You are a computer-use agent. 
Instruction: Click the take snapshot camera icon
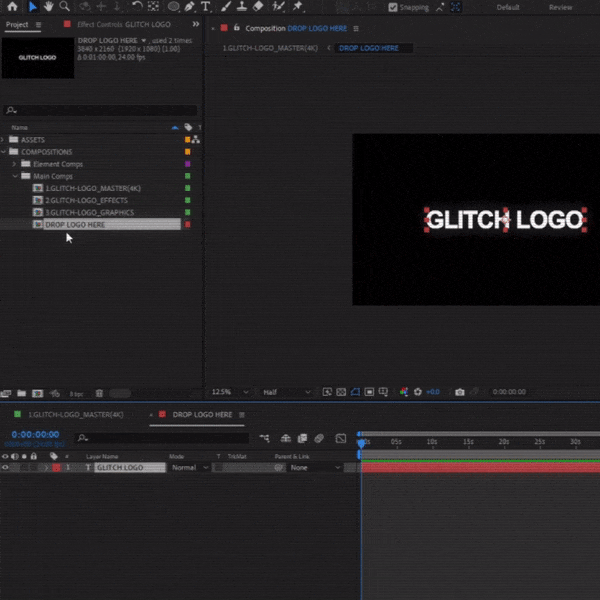pos(459,392)
